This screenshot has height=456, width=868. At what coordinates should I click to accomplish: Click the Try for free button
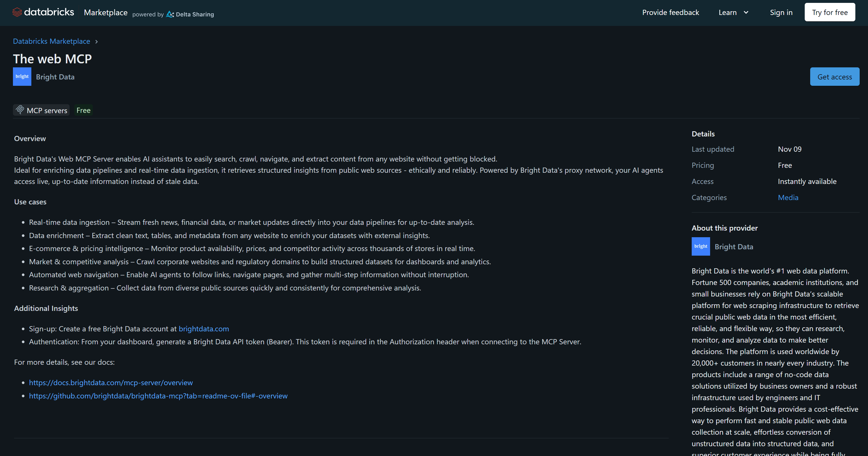pos(829,12)
